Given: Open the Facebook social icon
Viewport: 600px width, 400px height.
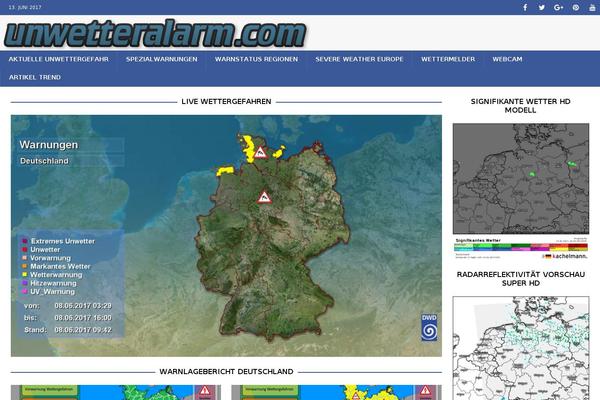Looking at the screenshot, I should (525, 7).
